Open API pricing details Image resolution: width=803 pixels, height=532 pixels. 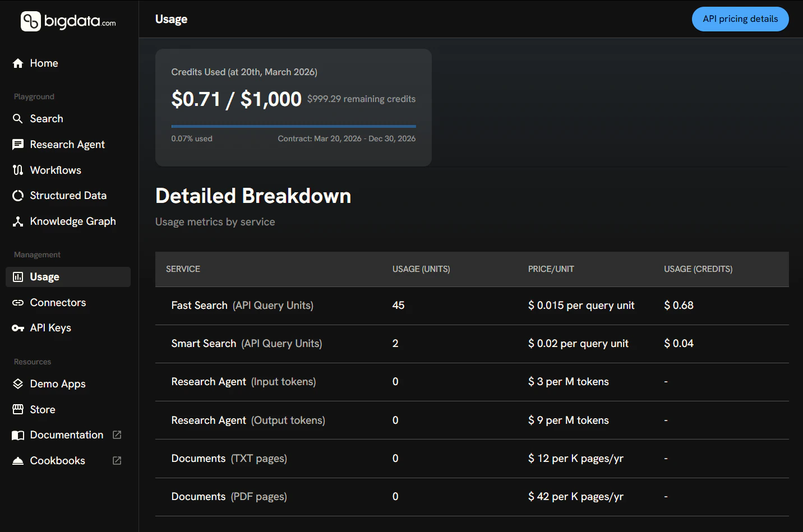coord(740,18)
